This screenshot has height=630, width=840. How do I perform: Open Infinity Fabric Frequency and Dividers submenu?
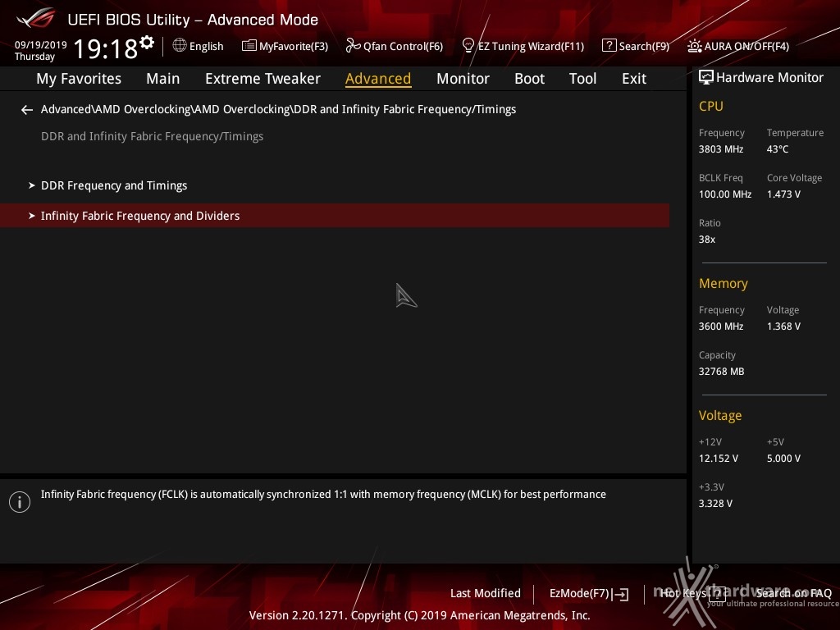click(335, 216)
